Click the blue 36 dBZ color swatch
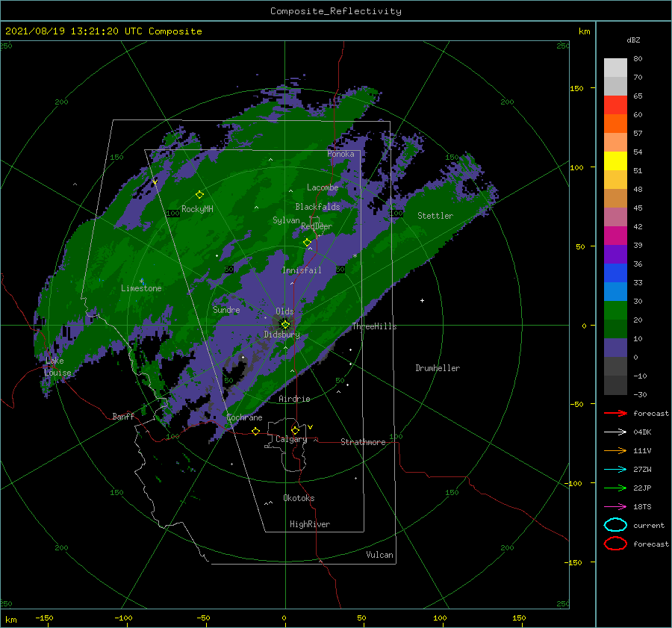Viewport: 672px width, 628px height. click(615, 273)
